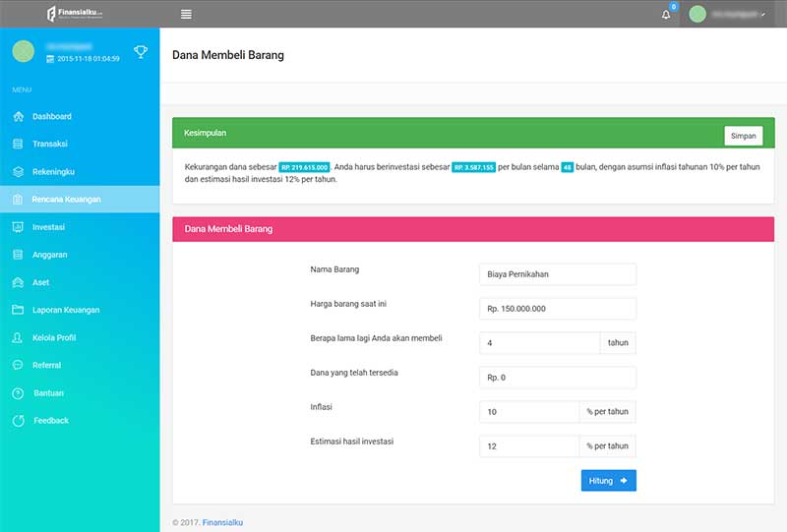Viewport: 787px width, 532px height.
Task: Expand the user account dropdown
Action: pos(728,14)
